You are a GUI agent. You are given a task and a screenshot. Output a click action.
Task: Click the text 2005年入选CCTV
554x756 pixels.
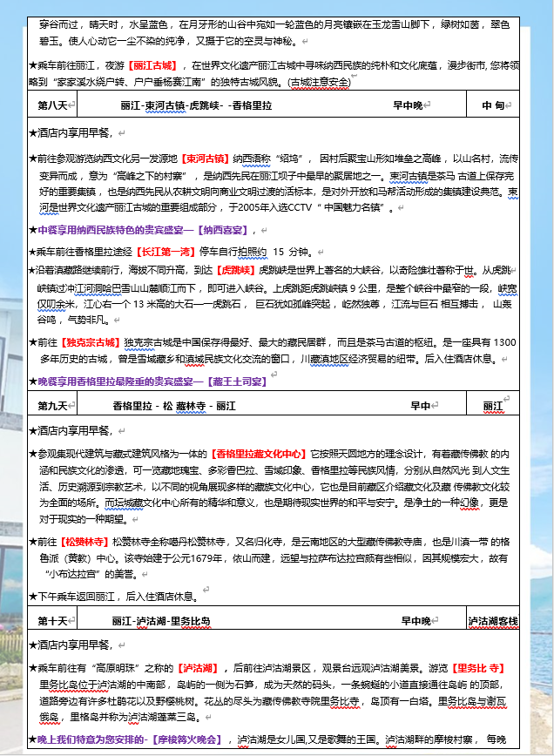point(275,208)
